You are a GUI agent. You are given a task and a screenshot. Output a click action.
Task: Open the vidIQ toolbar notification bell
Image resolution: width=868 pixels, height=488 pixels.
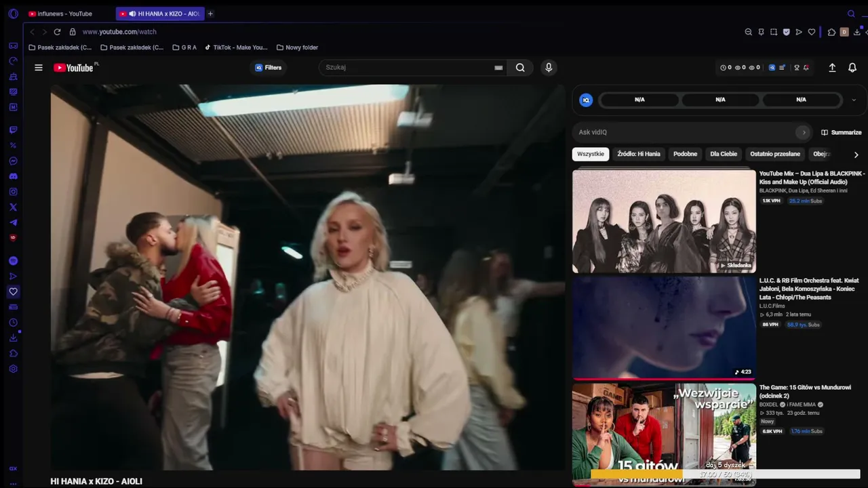(x=806, y=68)
